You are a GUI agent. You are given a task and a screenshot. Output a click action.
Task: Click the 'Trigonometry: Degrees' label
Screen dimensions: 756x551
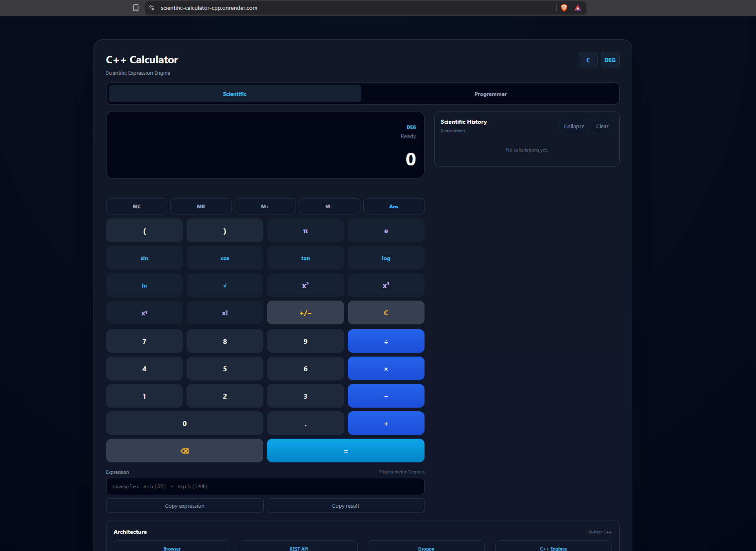tap(402, 472)
